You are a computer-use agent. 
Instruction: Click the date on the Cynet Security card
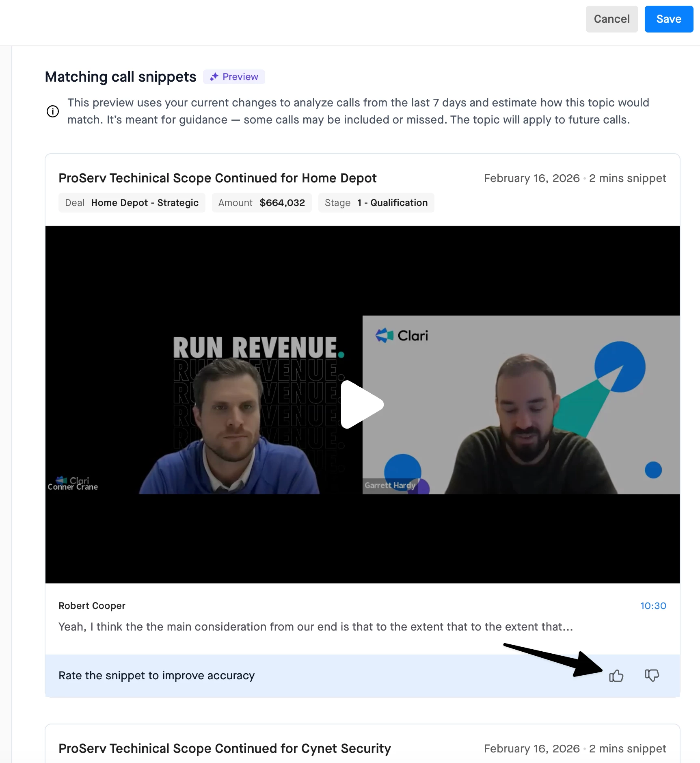tap(531, 749)
